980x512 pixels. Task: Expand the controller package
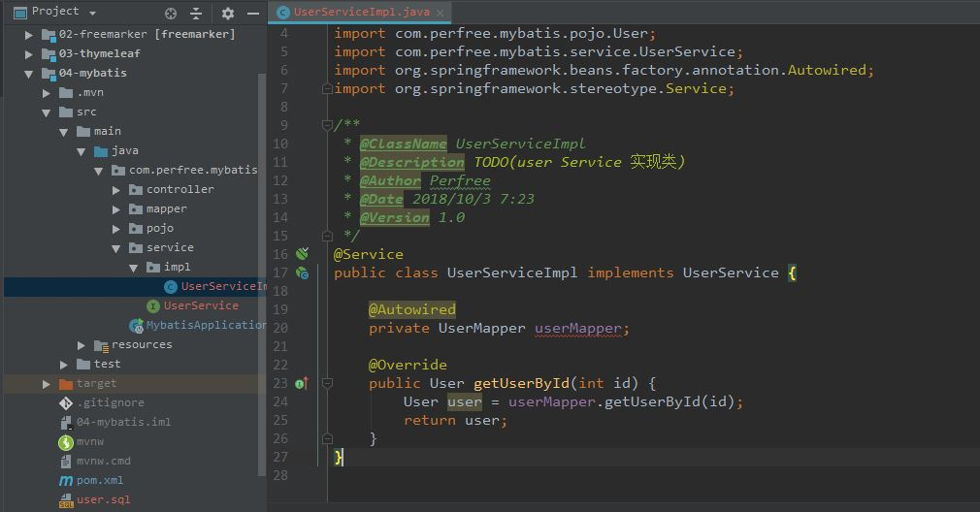(115, 190)
